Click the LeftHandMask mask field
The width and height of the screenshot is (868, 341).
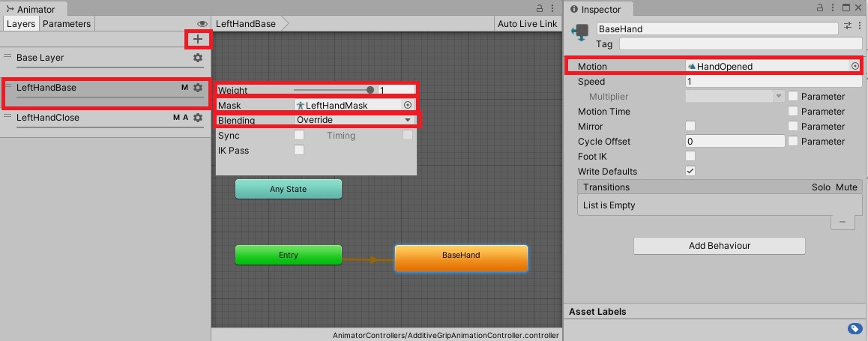click(x=355, y=105)
